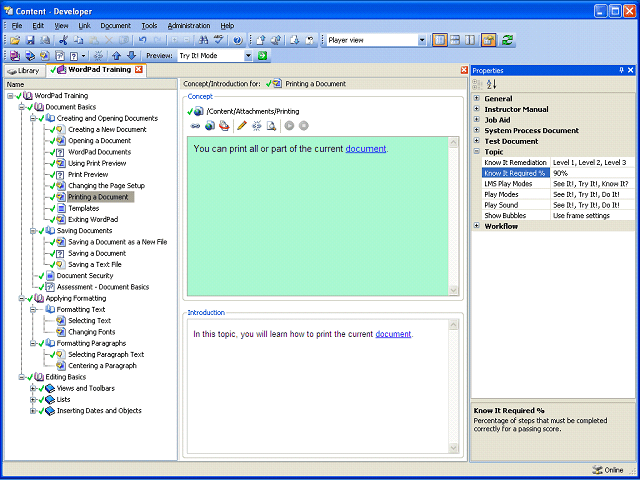Click the Save floppy disk icon
This screenshot has width=640, height=480.
coord(31,40)
